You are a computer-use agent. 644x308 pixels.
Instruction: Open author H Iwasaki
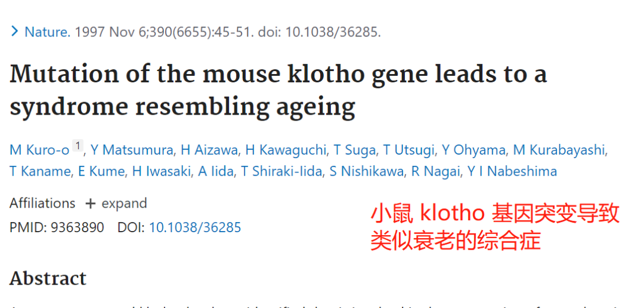(x=162, y=171)
